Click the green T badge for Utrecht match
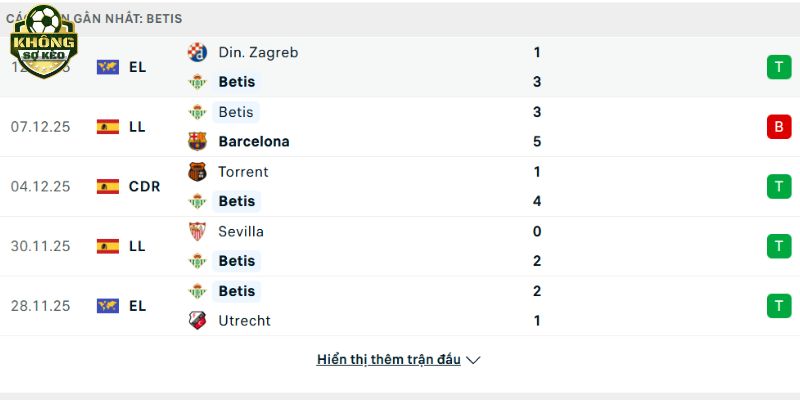800x400 pixels. click(779, 306)
